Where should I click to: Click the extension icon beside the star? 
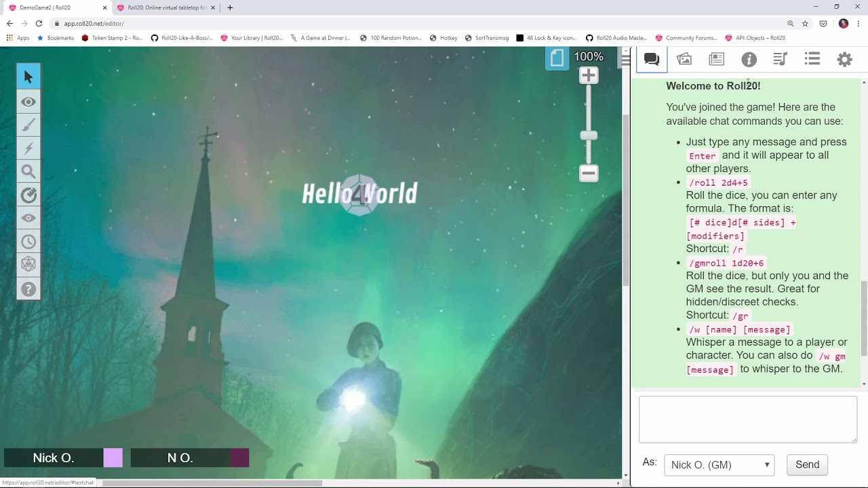(x=823, y=23)
